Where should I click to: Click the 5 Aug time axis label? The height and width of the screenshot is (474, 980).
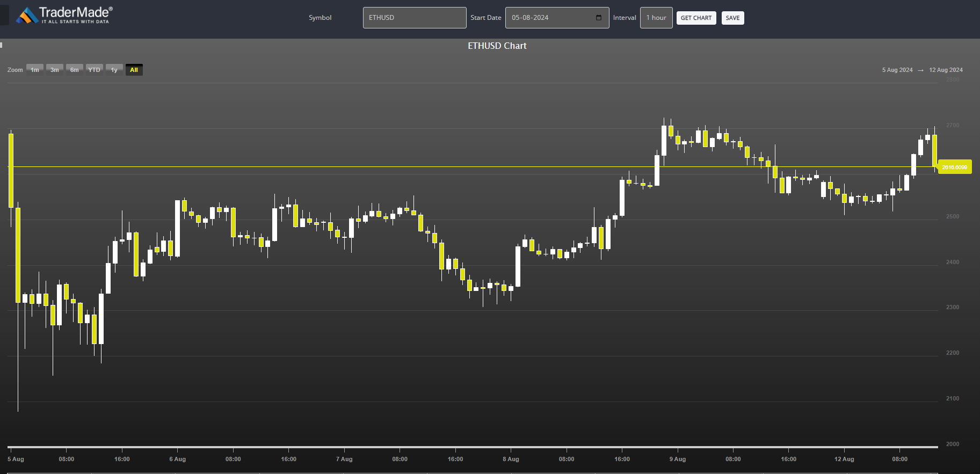point(16,459)
